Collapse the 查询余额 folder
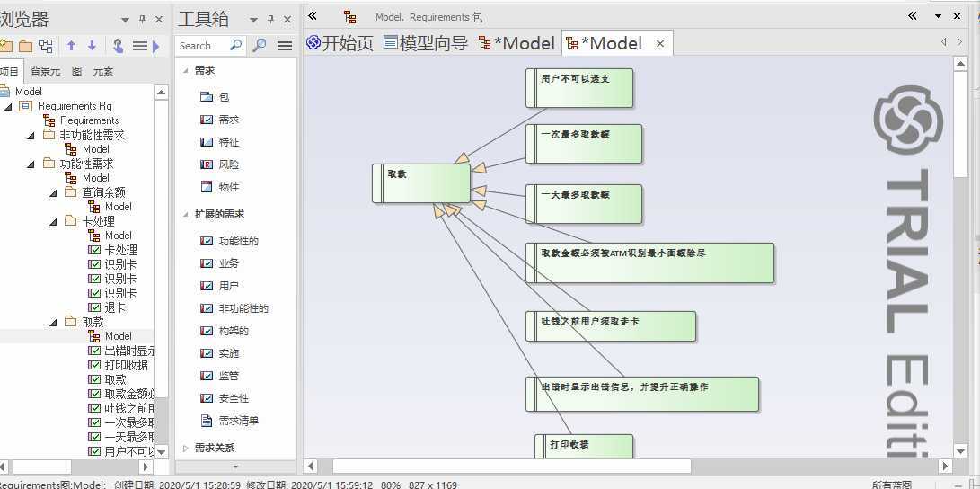The image size is (980, 489). point(54,192)
